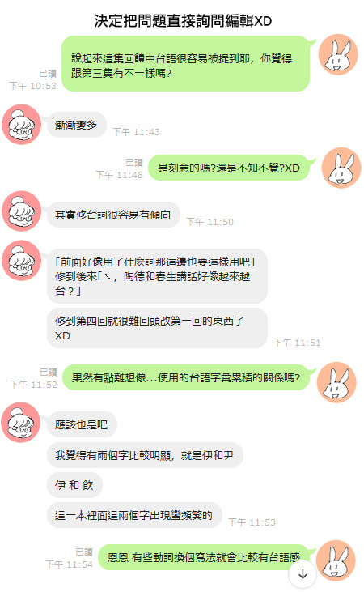Click 已讀 label above 下午 10:53
Image resolution: width=364 pixels, height=592 pixels.
pos(48,73)
